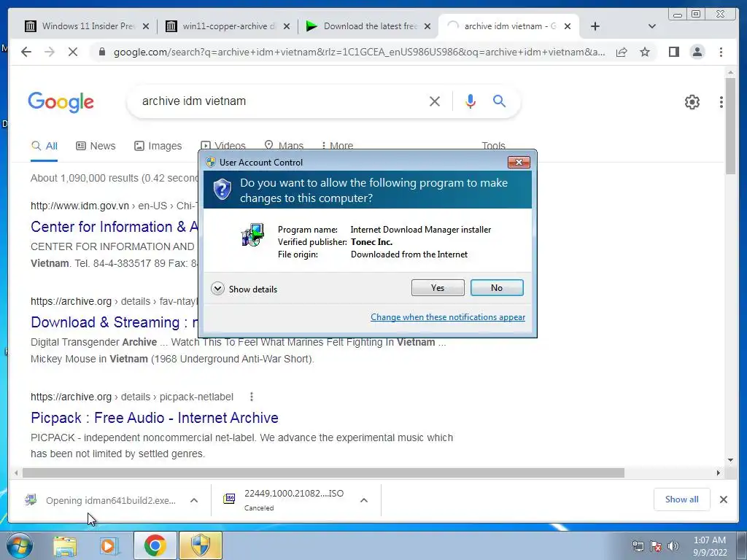Viewport: 747px width, 560px height.
Task: Click Yes in User Account Control dialog
Action: (438, 287)
